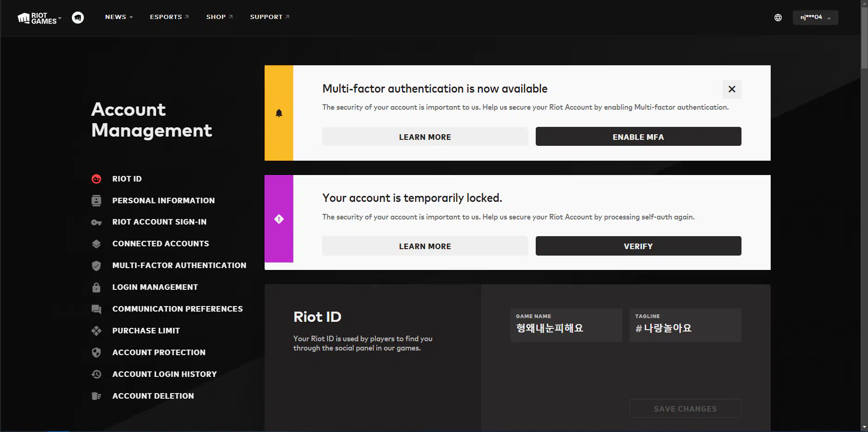868x432 pixels.
Task: Click 'Your account is temporarily locked.' heading
Action: click(412, 198)
